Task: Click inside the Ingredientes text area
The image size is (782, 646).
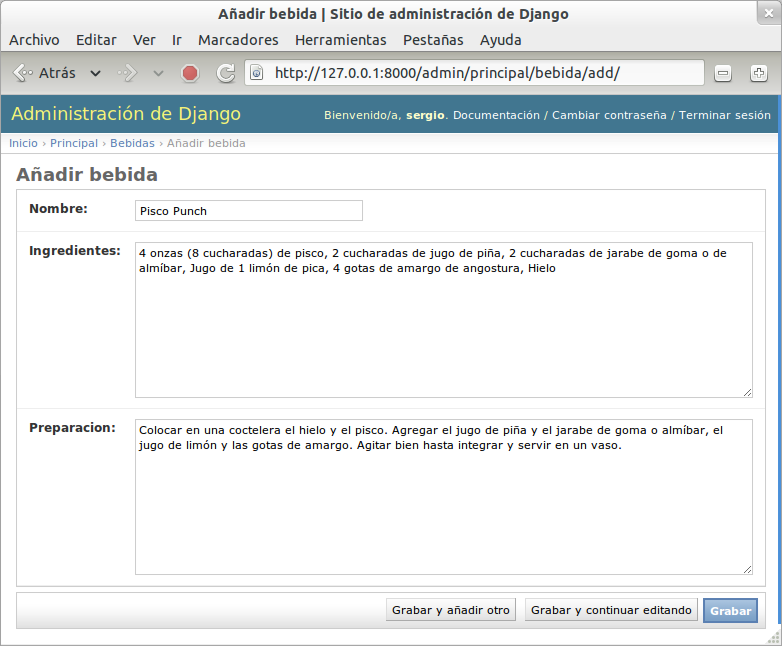Action: 443,320
